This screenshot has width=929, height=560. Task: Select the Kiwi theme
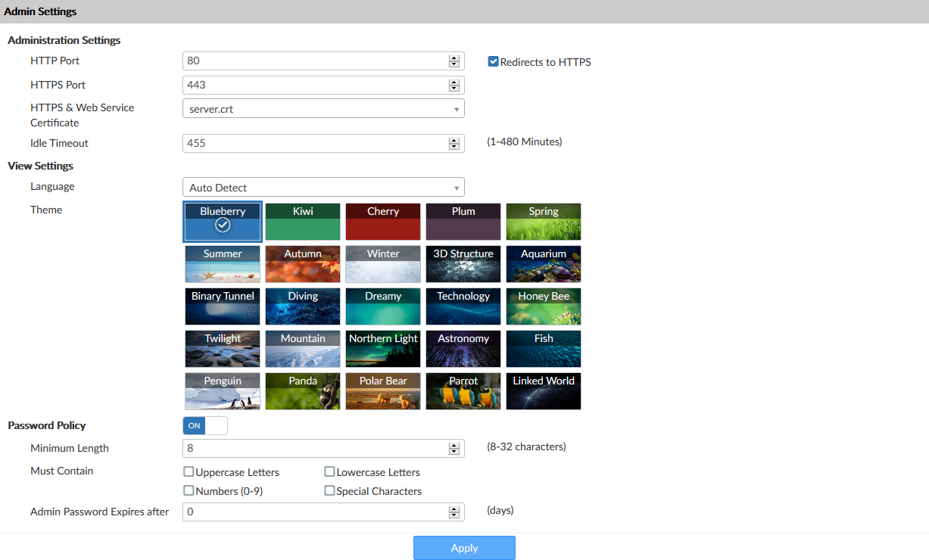point(302,222)
